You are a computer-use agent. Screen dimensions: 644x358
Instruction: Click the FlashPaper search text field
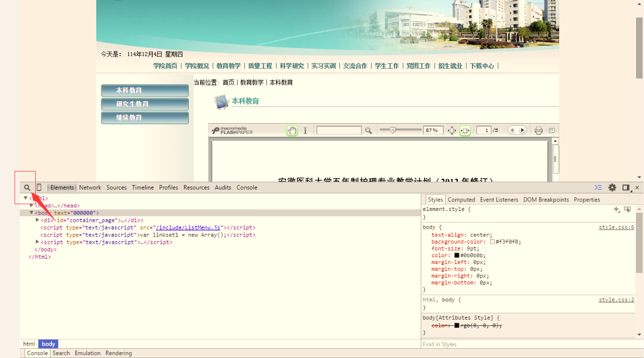pos(338,130)
